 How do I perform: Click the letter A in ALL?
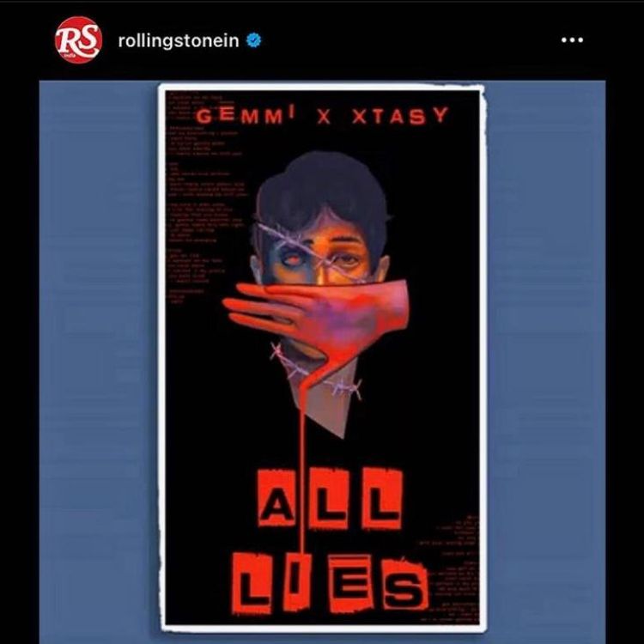point(276,500)
